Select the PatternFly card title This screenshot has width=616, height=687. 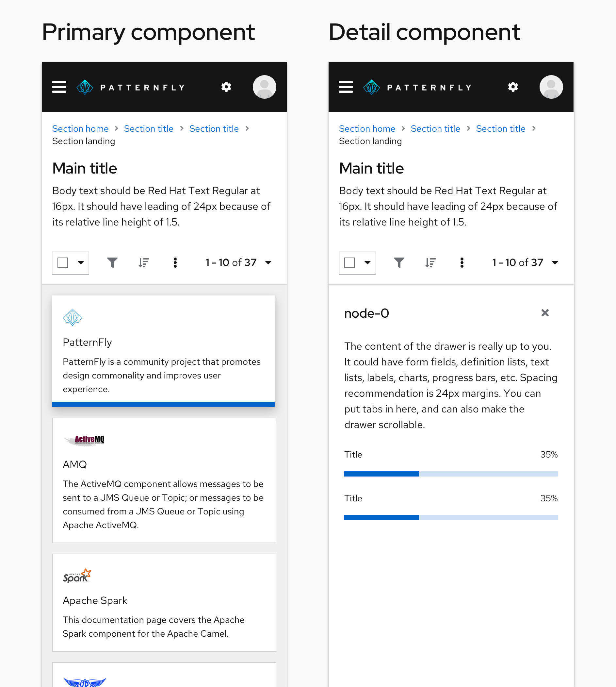[87, 343]
